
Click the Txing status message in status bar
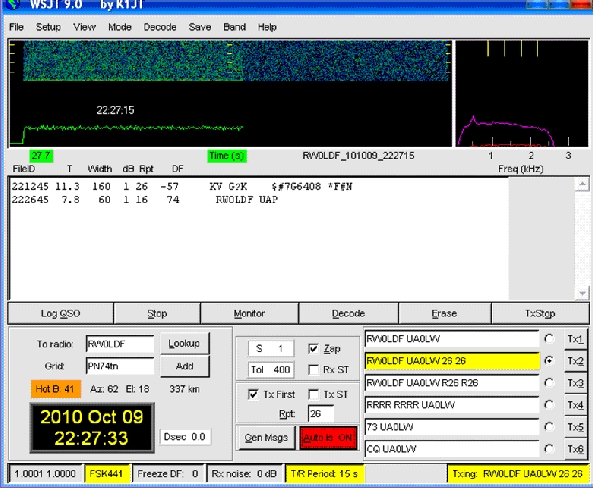[x=518, y=473]
